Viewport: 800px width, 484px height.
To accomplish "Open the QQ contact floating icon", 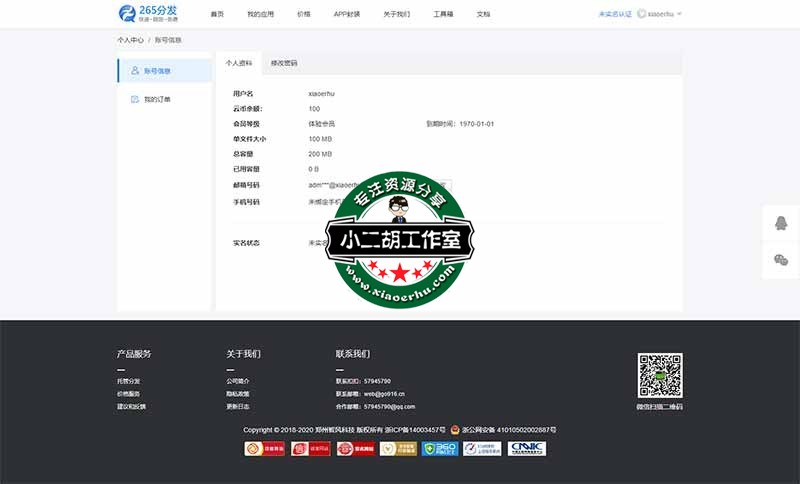I will coord(781,223).
